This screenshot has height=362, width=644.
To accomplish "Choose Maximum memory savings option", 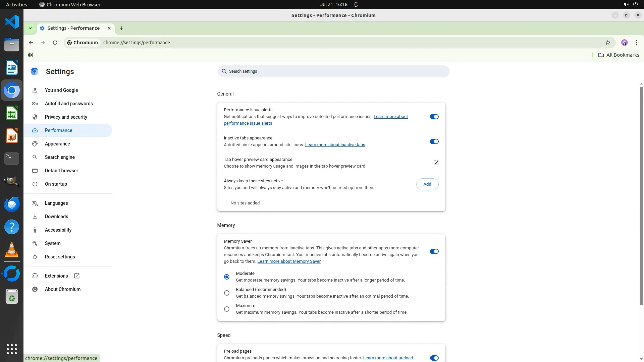I will click(x=227, y=309).
